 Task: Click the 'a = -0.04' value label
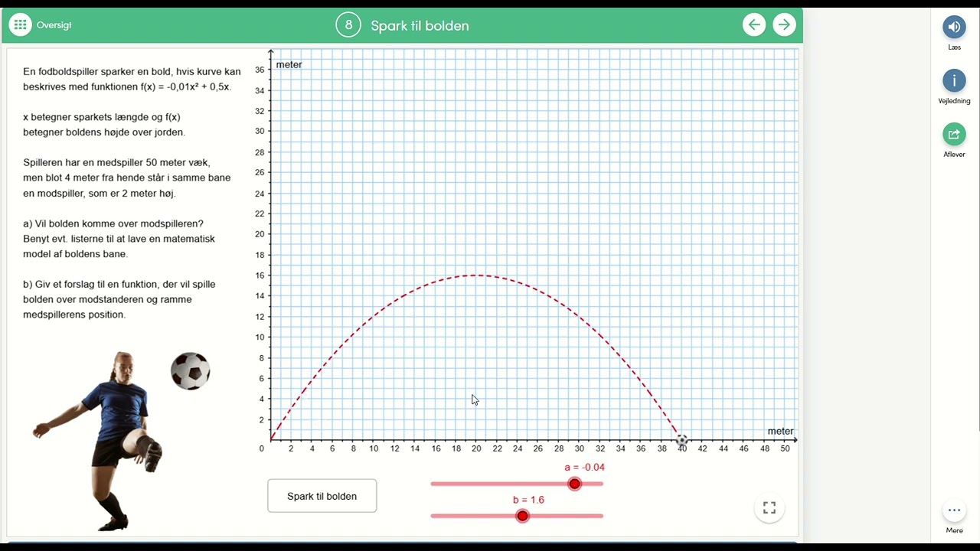point(585,467)
